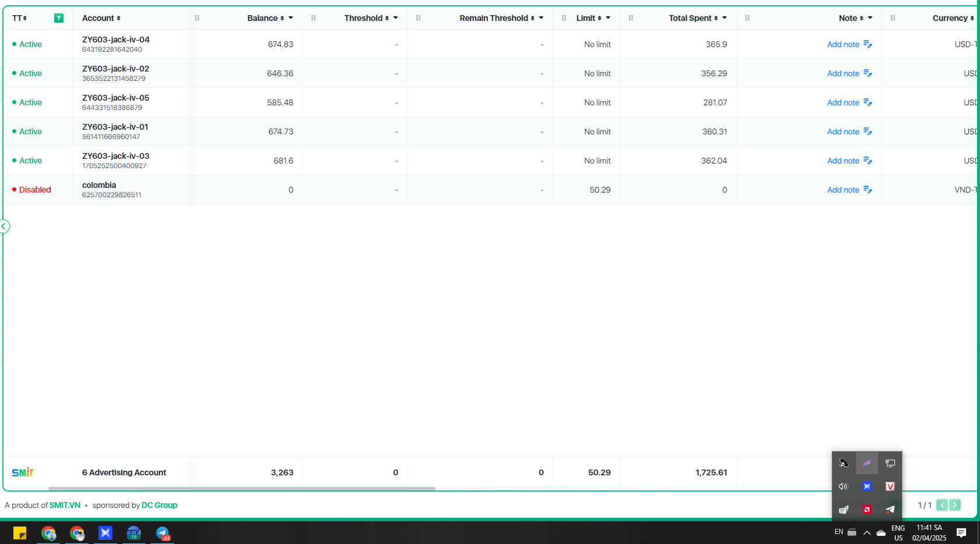Open Telegram from the taskbar
The image size is (980, 544).
coord(162,533)
